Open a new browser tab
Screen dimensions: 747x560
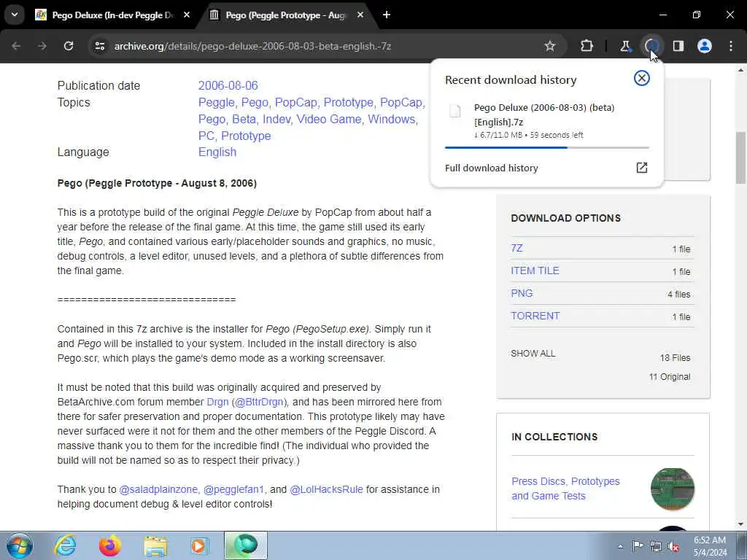(387, 15)
